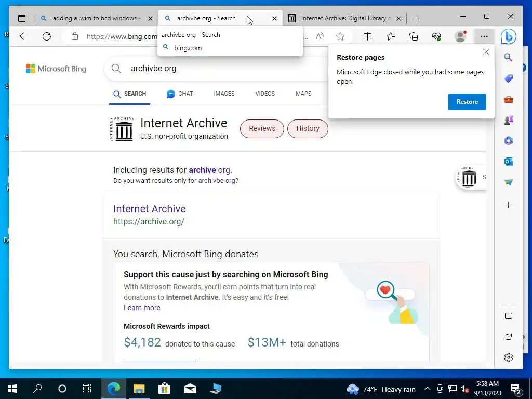Click the floating Internet Archive badge
The width and height of the screenshot is (532, 399).
pyautogui.click(x=471, y=178)
